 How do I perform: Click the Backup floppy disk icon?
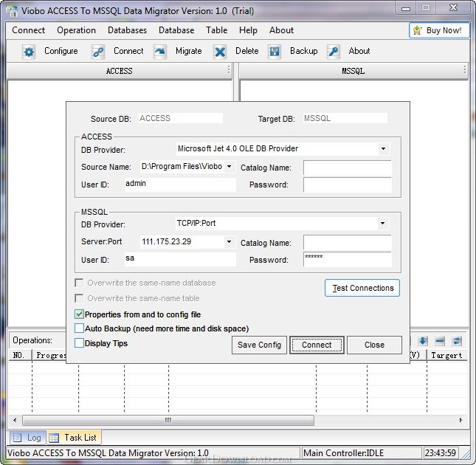point(275,52)
